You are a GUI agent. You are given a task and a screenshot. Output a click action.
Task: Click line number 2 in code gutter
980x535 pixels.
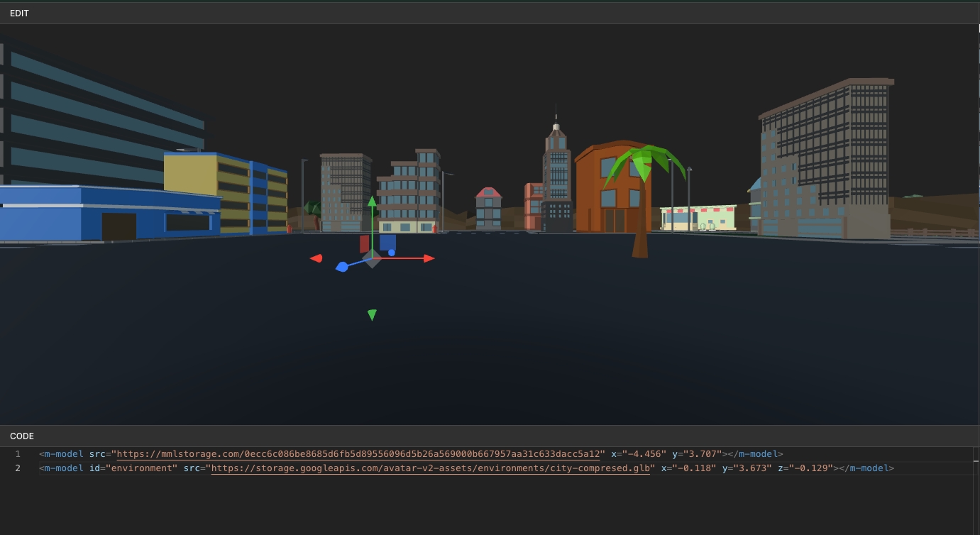point(18,468)
